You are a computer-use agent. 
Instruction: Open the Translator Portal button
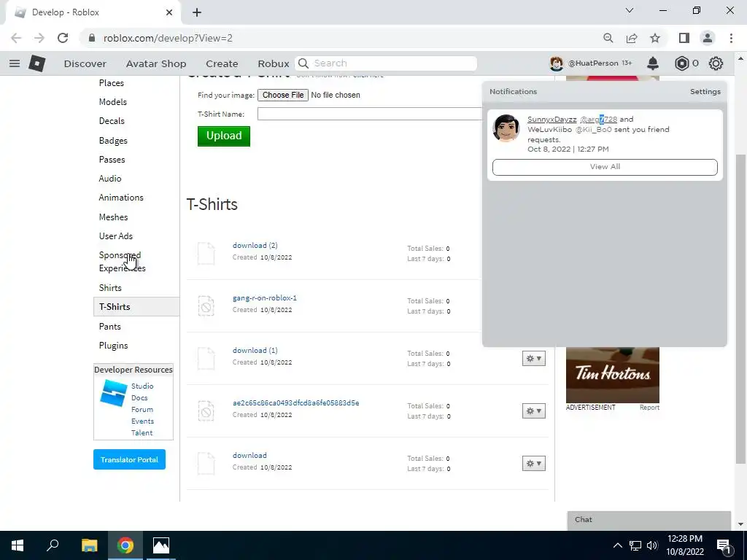(x=130, y=459)
